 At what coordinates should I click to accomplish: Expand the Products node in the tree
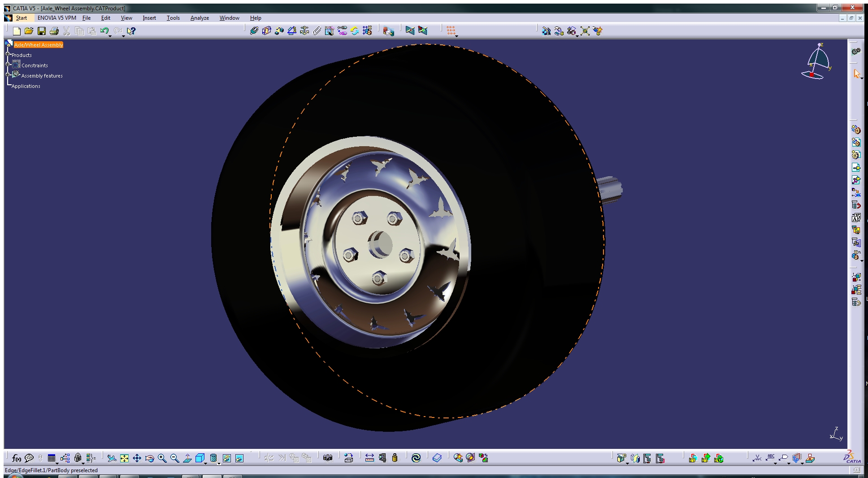[x=8, y=55]
